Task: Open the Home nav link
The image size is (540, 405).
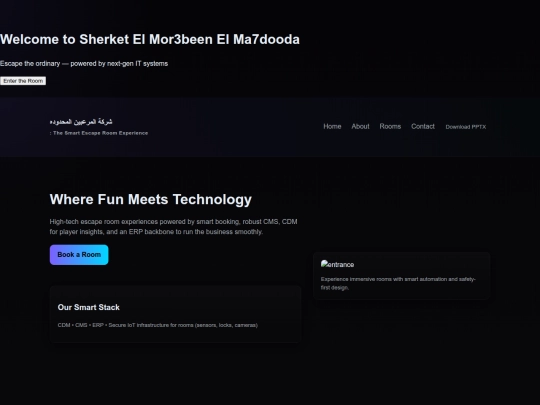Action: [x=332, y=126]
